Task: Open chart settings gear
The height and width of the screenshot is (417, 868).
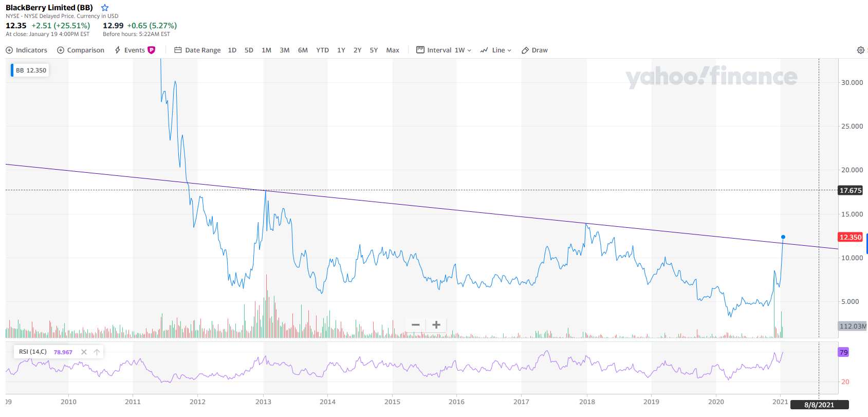Action: (x=861, y=50)
